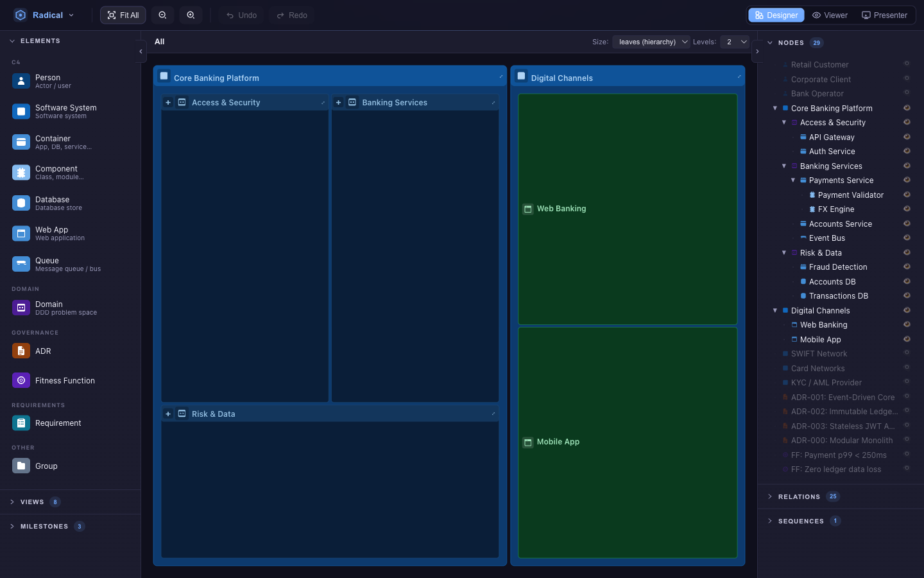Switch to Viewer mode
The height and width of the screenshot is (578, 924).
click(x=830, y=15)
